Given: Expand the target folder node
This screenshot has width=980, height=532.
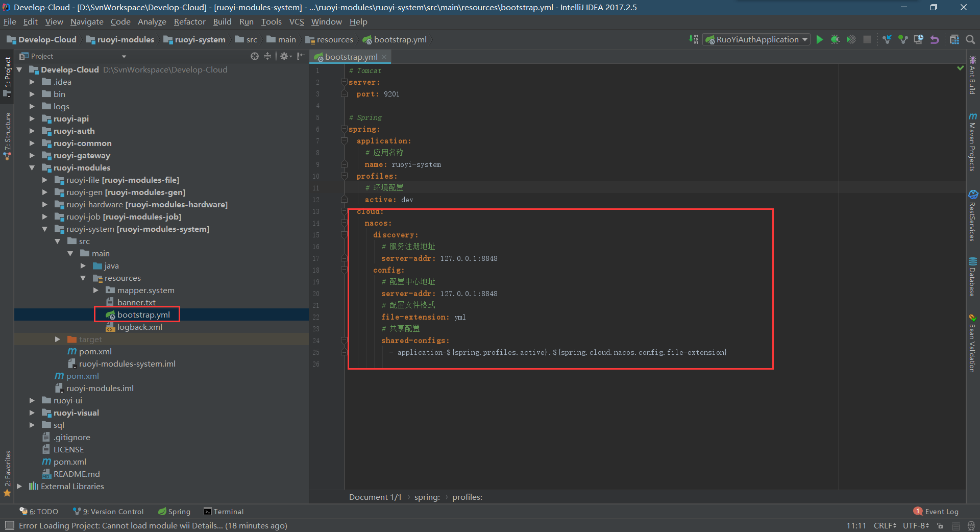Looking at the screenshot, I should click(x=57, y=339).
